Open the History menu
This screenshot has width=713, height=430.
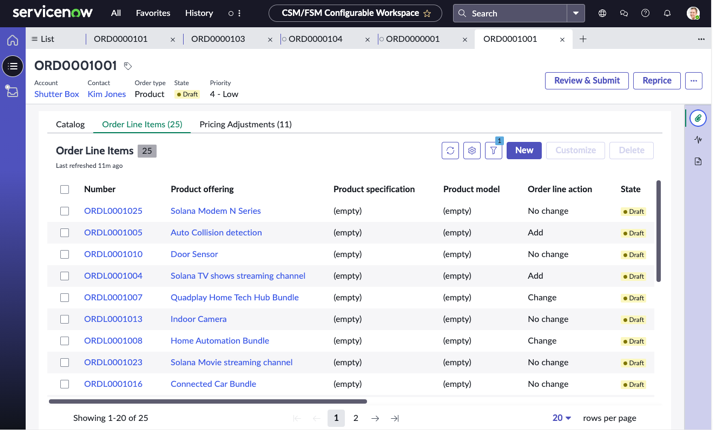[199, 13]
